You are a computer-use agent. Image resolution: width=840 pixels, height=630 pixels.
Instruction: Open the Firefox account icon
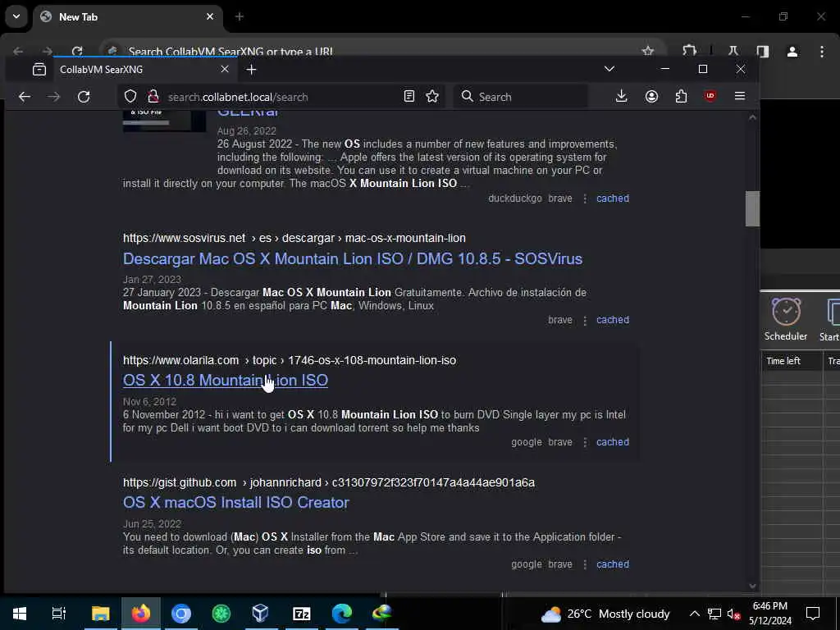[x=651, y=97]
